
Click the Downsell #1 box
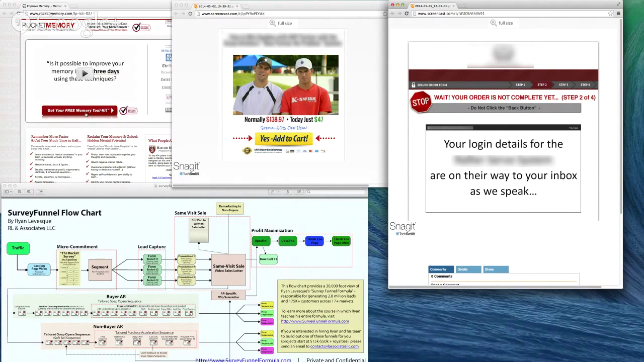(x=268, y=259)
